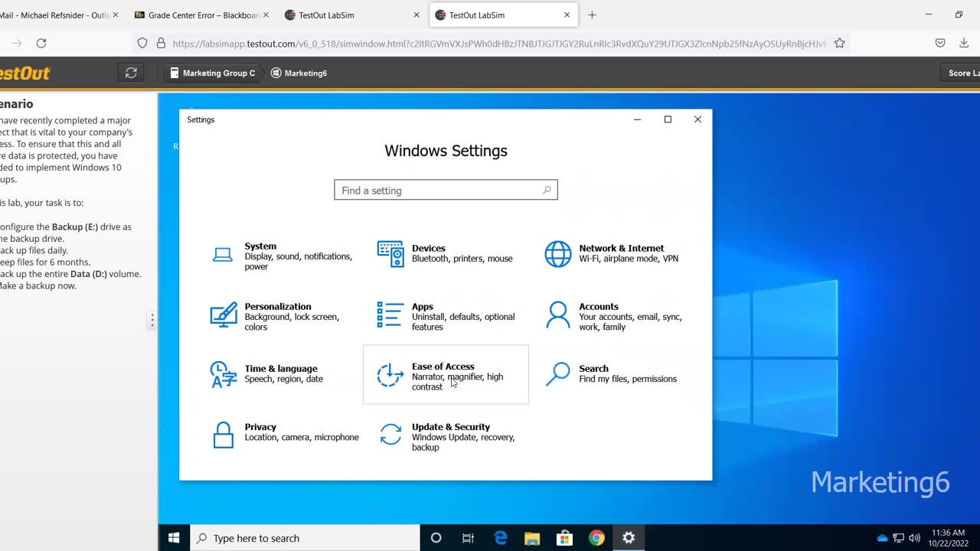980x551 pixels.
Task: Open browser downloads arrow icon
Action: [x=964, y=44]
